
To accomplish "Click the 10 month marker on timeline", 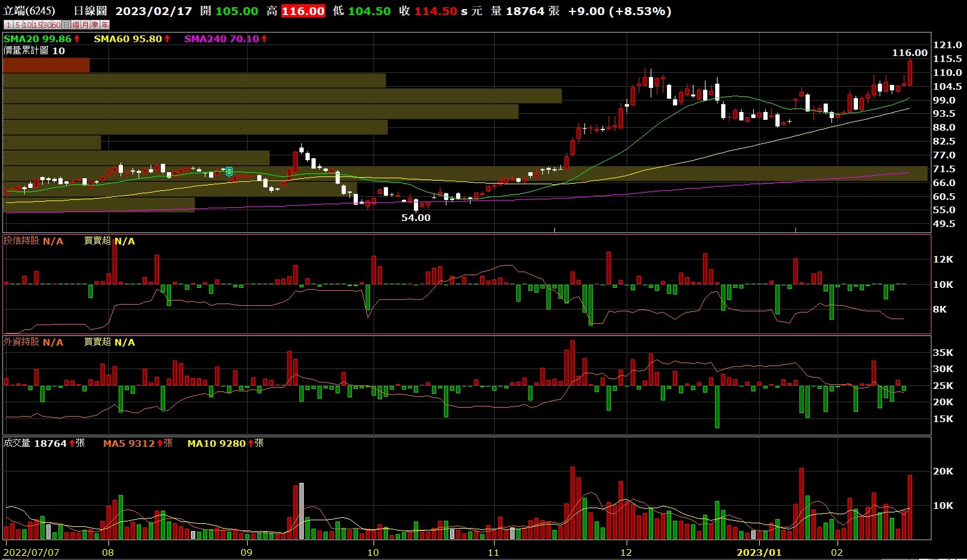I will tap(373, 552).
